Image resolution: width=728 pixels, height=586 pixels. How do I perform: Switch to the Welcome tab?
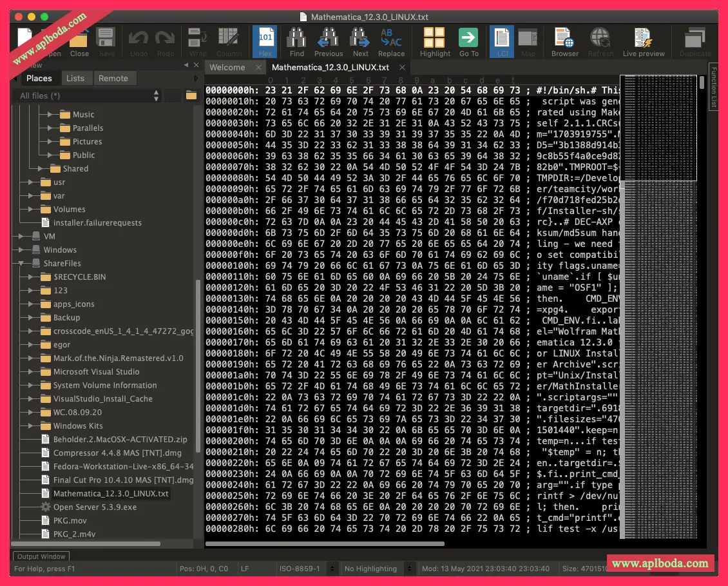point(227,68)
